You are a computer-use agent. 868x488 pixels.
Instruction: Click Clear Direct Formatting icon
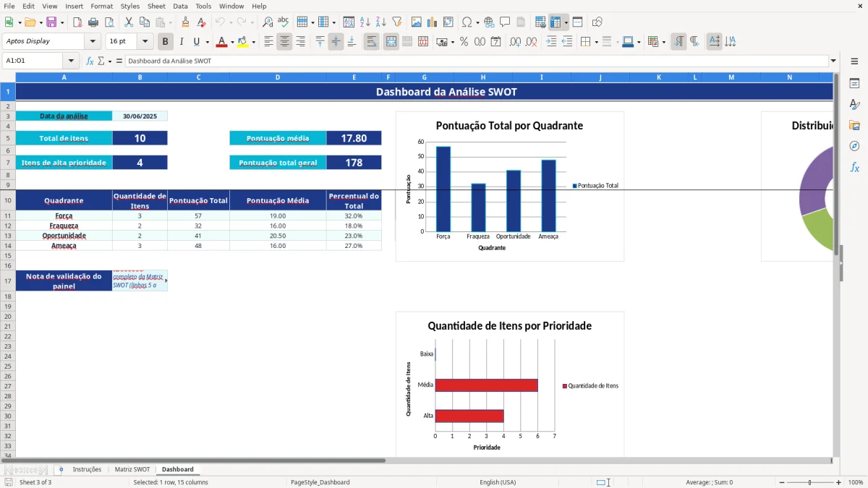(202, 22)
